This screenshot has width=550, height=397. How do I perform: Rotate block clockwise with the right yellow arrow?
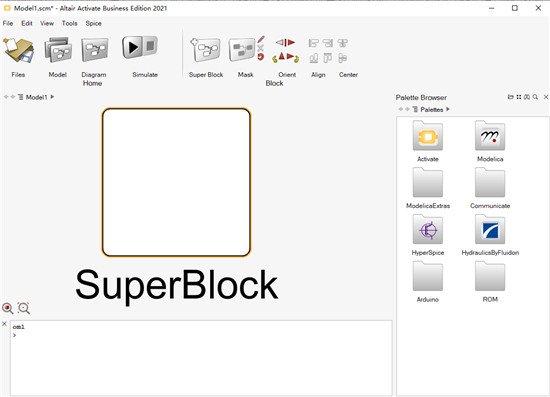click(297, 59)
